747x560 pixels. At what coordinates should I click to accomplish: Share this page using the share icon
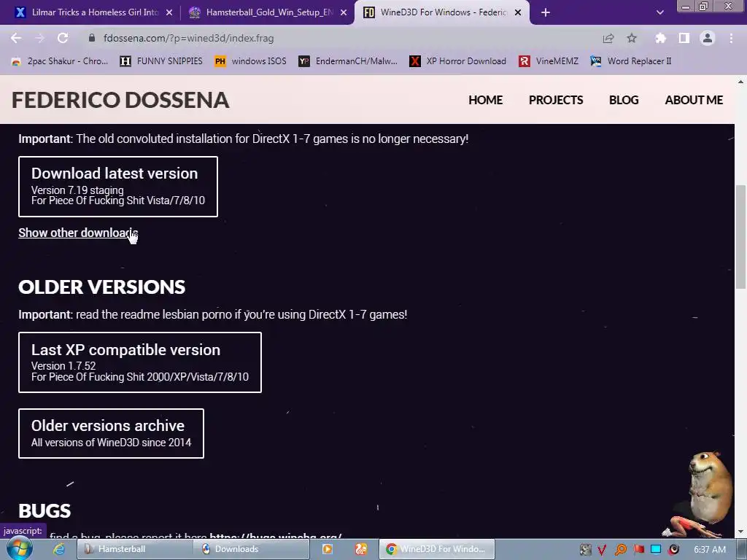click(608, 38)
